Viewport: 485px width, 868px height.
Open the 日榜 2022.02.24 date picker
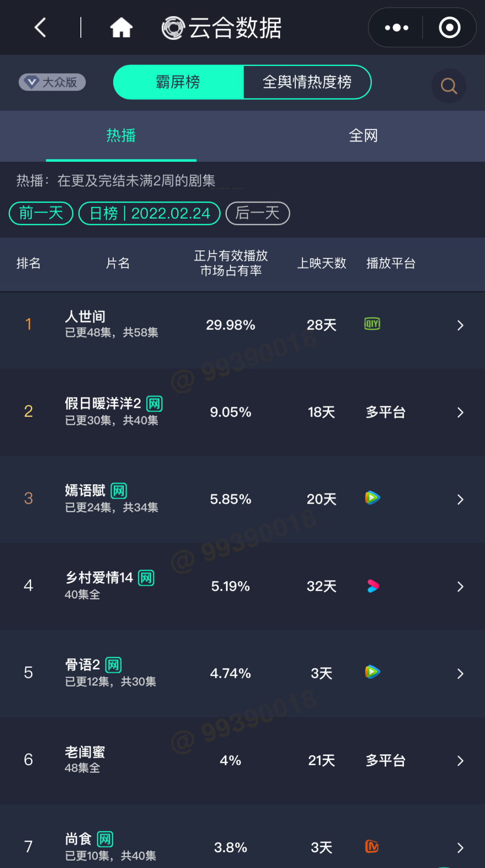(x=150, y=213)
